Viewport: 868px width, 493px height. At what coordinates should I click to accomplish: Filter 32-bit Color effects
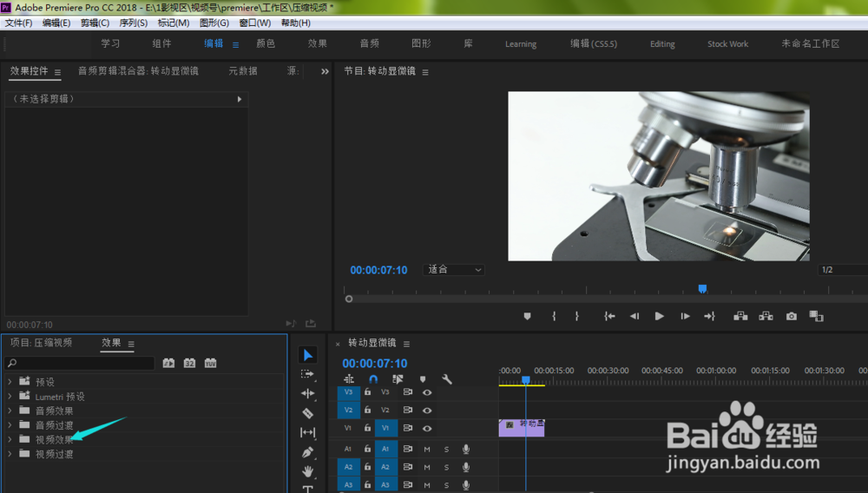[x=189, y=363]
